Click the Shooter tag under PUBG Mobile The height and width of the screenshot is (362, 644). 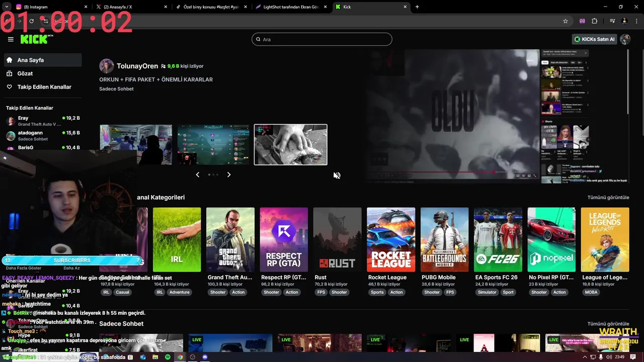pos(432,292)
